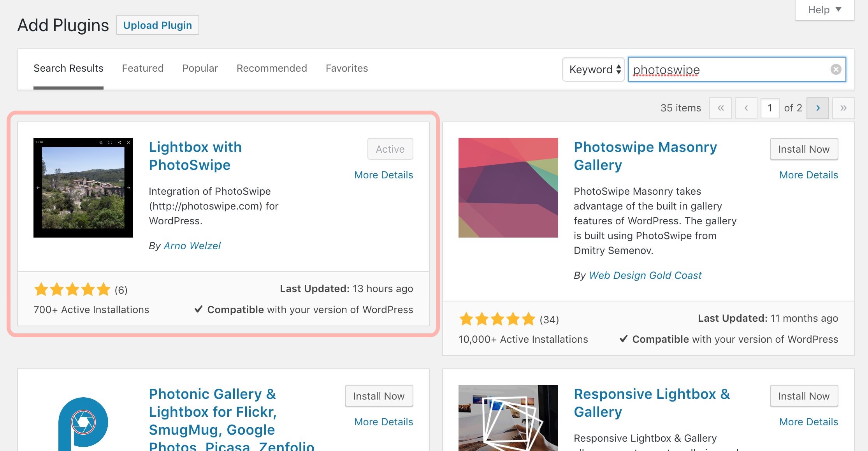View More Details for Responsive Lightbox & Gallery

pos(808,422)
